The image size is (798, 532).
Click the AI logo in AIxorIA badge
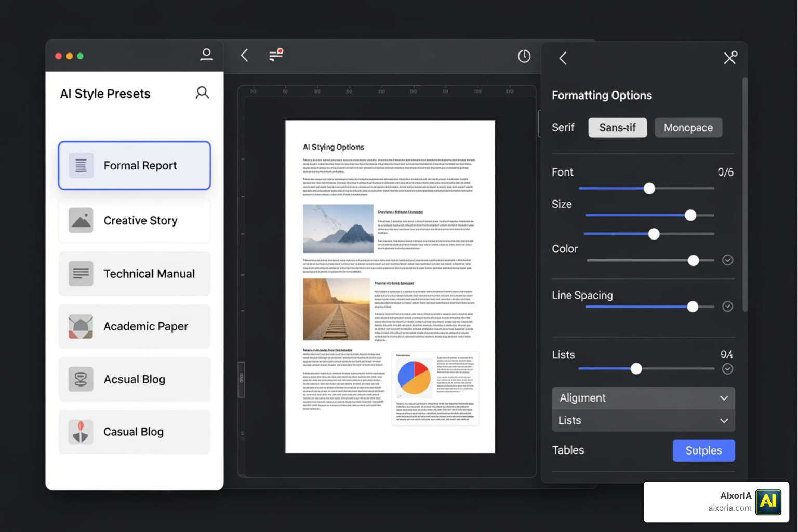pos(768,502)
